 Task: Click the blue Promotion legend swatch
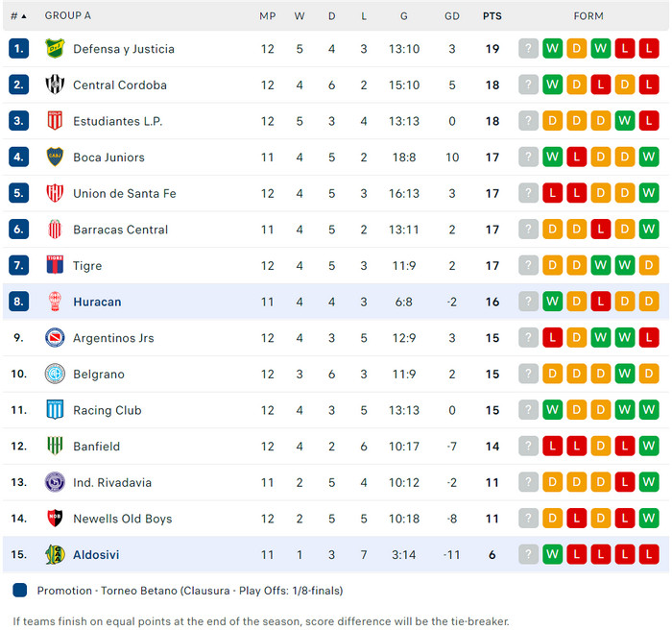tap(20, 591)
